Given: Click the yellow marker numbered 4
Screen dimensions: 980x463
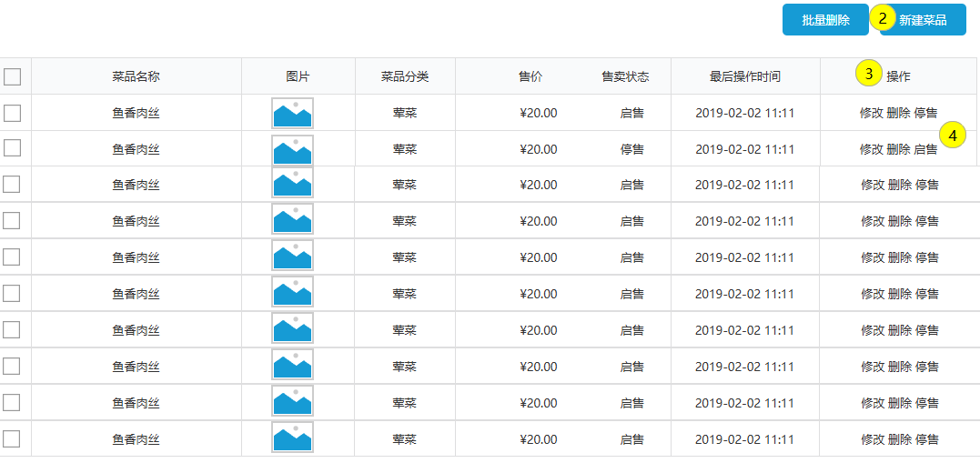Looking at the screenshot, I should click(x=953, y=135).
